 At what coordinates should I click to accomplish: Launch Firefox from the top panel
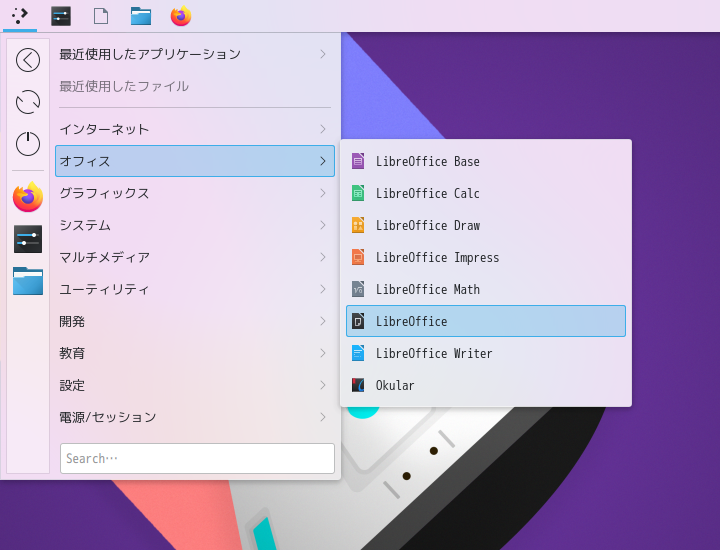click(181, 16)
